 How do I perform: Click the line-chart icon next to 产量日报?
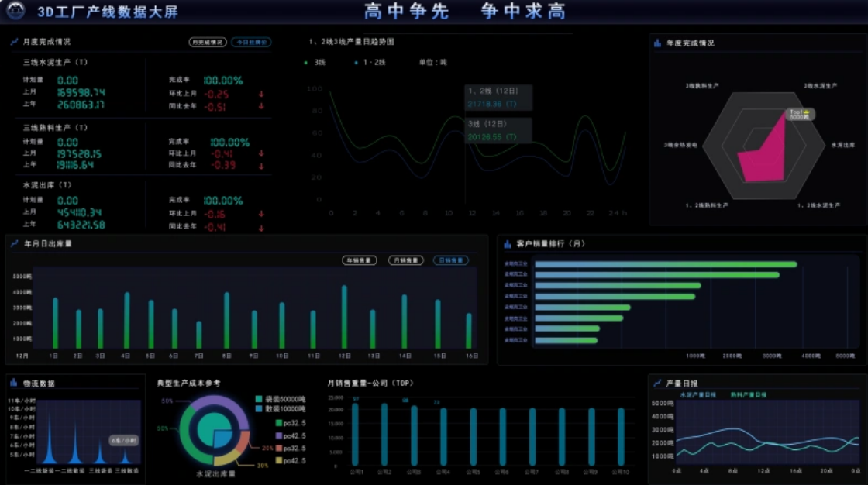pyautogui.click(x=657, y=384)
